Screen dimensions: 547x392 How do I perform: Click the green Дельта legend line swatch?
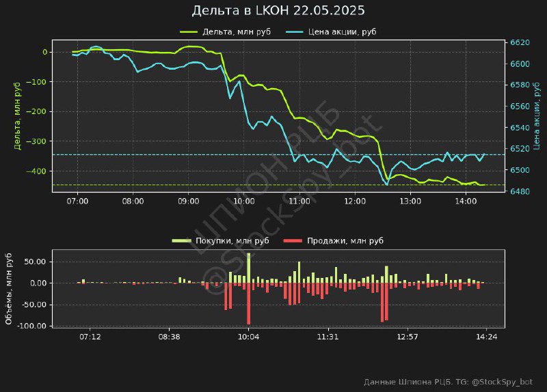coord(189,31)
